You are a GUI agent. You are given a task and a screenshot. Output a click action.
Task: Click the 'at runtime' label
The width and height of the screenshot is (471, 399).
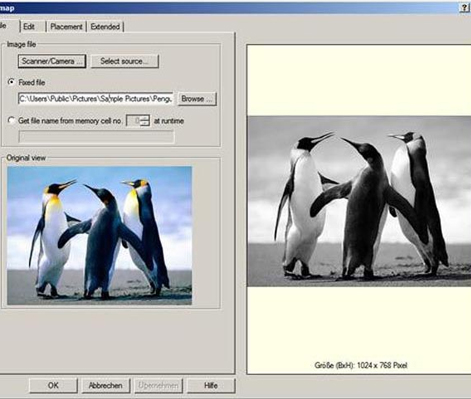pos(169,121)
